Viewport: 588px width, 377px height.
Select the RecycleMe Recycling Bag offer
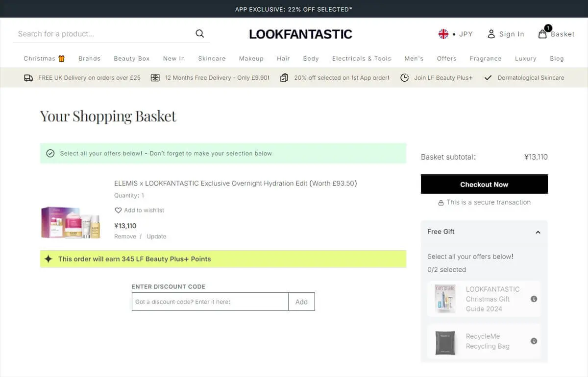(x=484, y=341)
